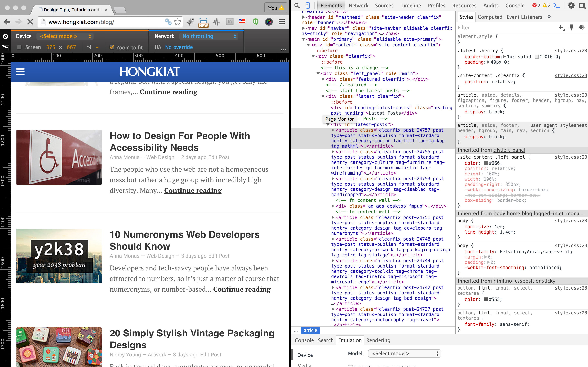Show the console drawer prompt icon
This screenshot has height=367, width=588.
[x=557, y=5]
